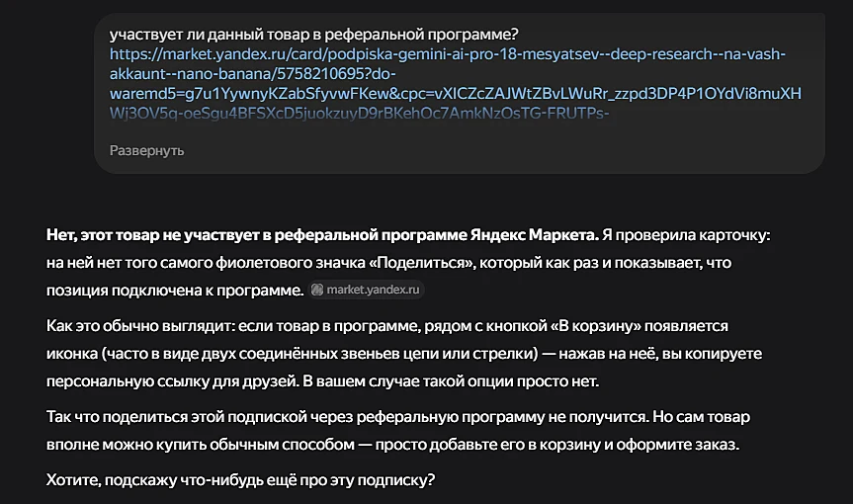Expand the message with Развернуть
The height and width of the screenshot is (504, 853).
(x=147, y=150)
